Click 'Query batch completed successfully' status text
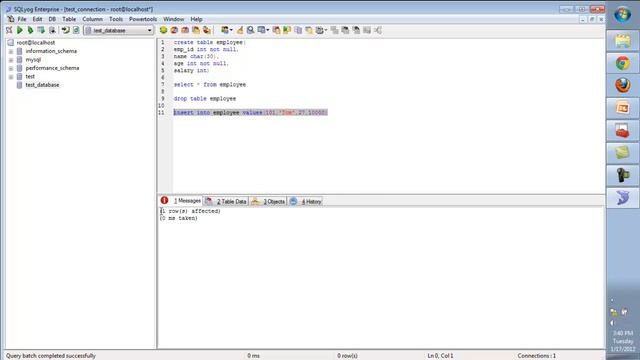 click(x=51, y=356)
